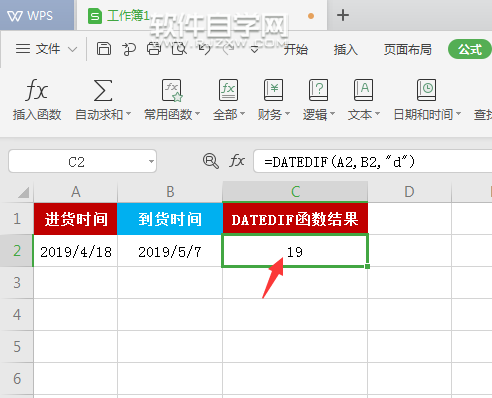This screenshot has height=398, width=492.
Task: Select column B header
Action: [x=170, y=192]
